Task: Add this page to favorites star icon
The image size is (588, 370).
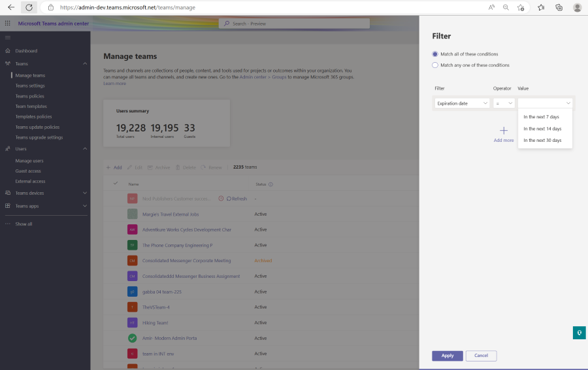Action: click(x=521, y=7)
